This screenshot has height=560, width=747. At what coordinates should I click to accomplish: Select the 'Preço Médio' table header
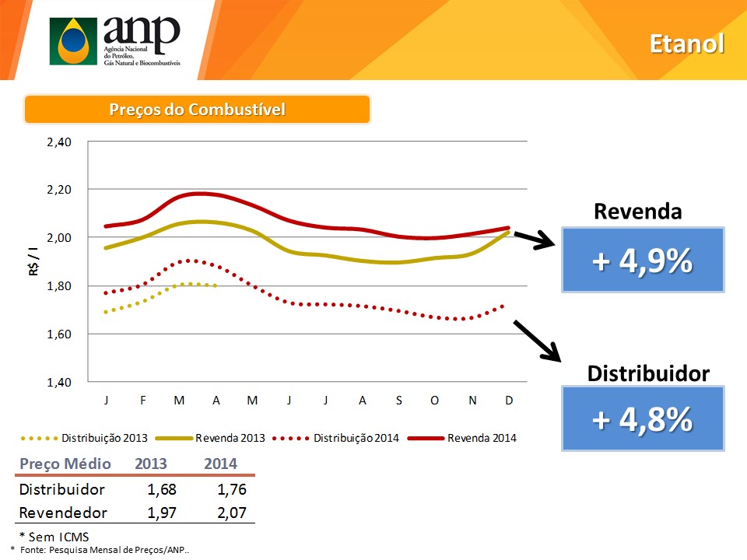[65, 464]
